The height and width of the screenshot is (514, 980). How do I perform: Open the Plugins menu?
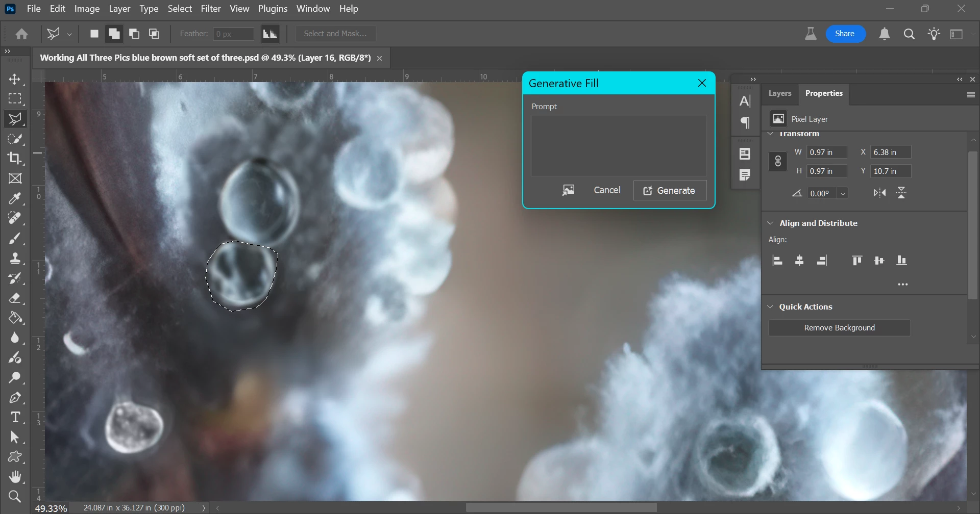(x=273, y=9)
